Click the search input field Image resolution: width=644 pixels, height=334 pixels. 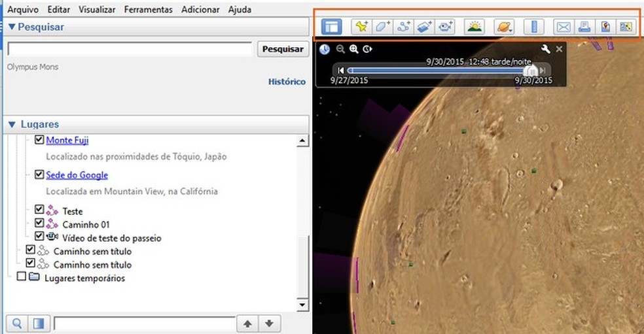point(130,49)
